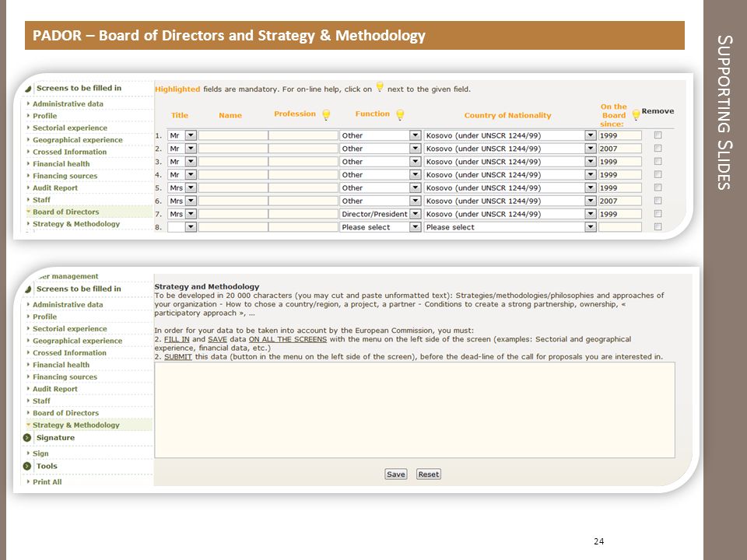Click the Name field in row 7

(233, 215)
